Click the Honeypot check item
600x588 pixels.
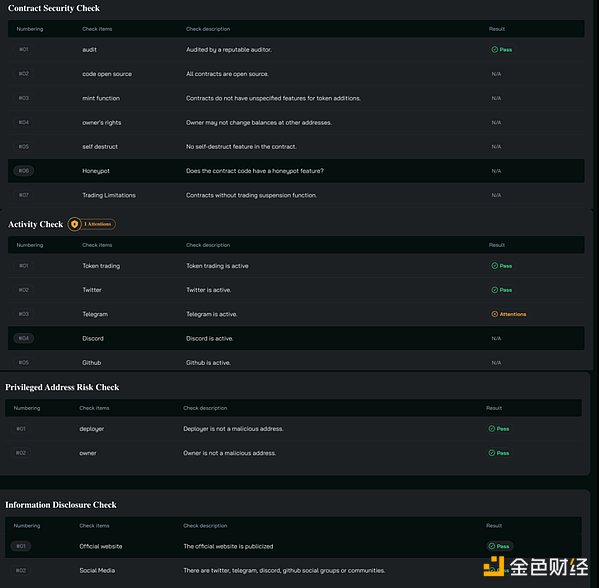[95, 171]
